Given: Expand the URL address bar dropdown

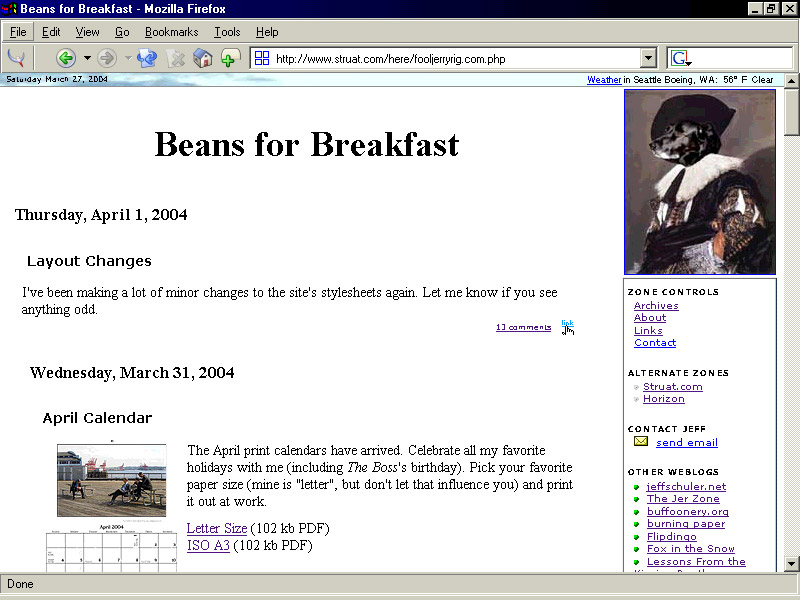Looking at the screenshot, I should [647, 58].
